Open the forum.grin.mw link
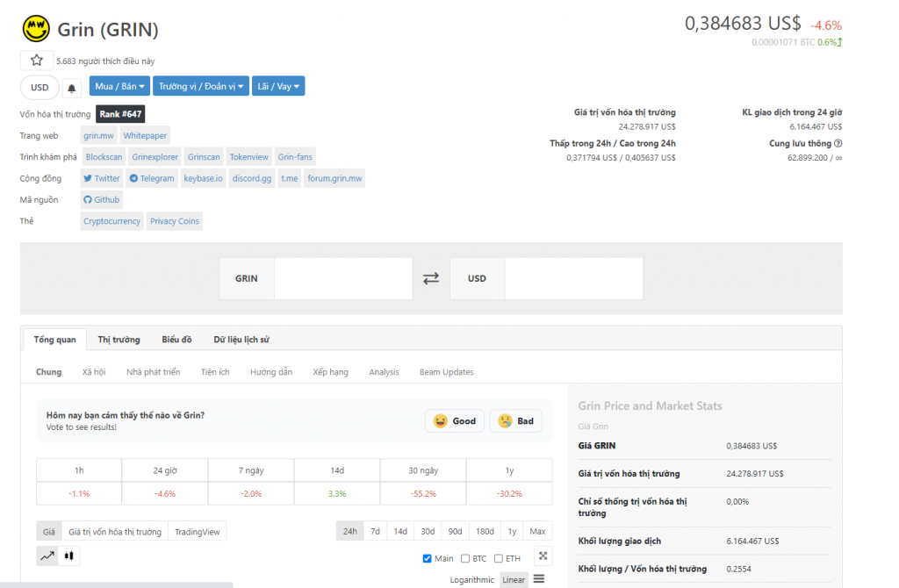Image resolution: width=899 pixels, height=588 pixels. tap(334, 178)
